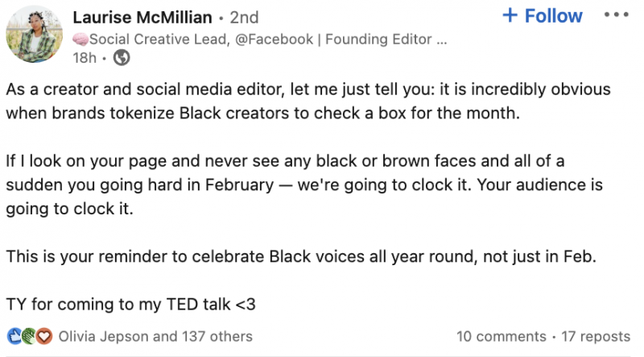Click the blue thumbs-up like reaction icon

[14, 336]
